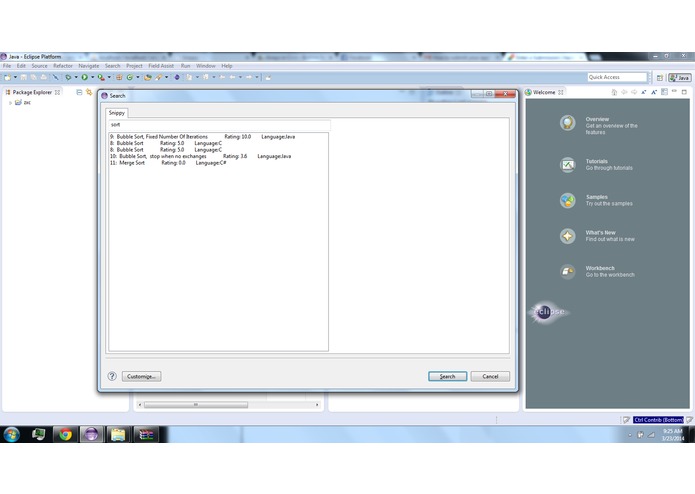Viewport: 695px width, 494px height.
Task: Click the Last Edit Location toolbar icon
Action: (x=223, y=77)
